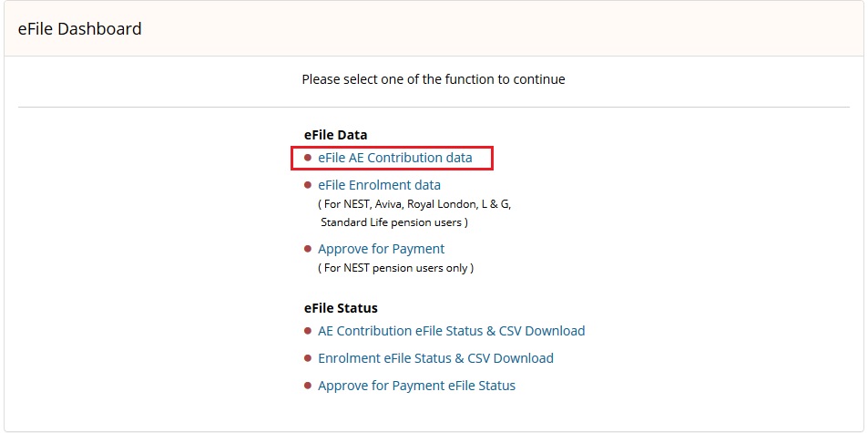Click the 'For NEST pension users only' note
Image resolution: width=868 pixels, height=433 pixels.
tap(396, 268)
